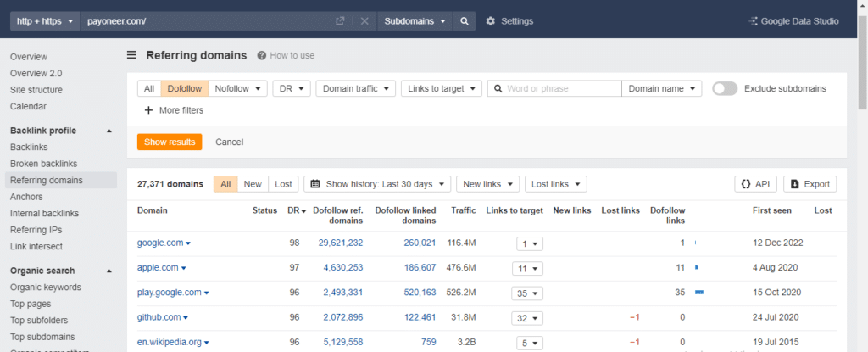Viewport: 868px width, 352px height.
Task: Expand play.google.com links to target selector
Action: pyautogui.click(x=527, y=293)
